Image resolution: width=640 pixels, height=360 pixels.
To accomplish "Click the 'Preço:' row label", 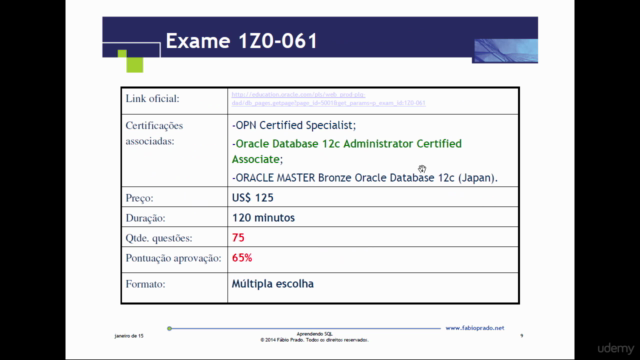I will tap(139, 198).
